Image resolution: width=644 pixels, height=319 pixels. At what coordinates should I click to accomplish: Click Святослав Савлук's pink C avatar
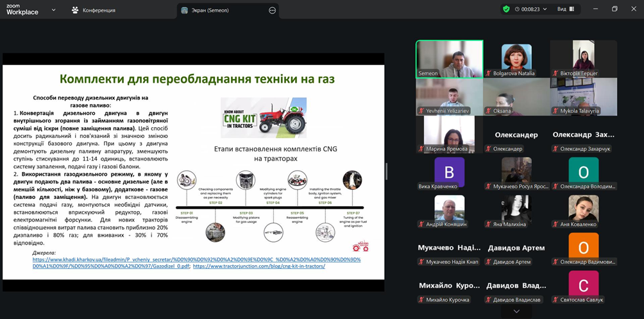(x=583, y=284)
